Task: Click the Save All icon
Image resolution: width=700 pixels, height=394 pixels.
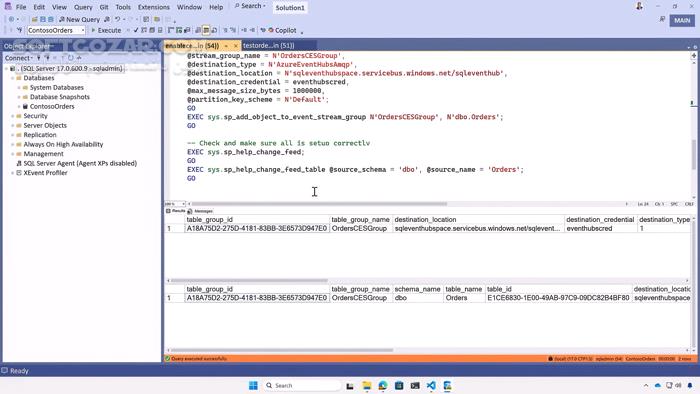Action: click(50, 20)
